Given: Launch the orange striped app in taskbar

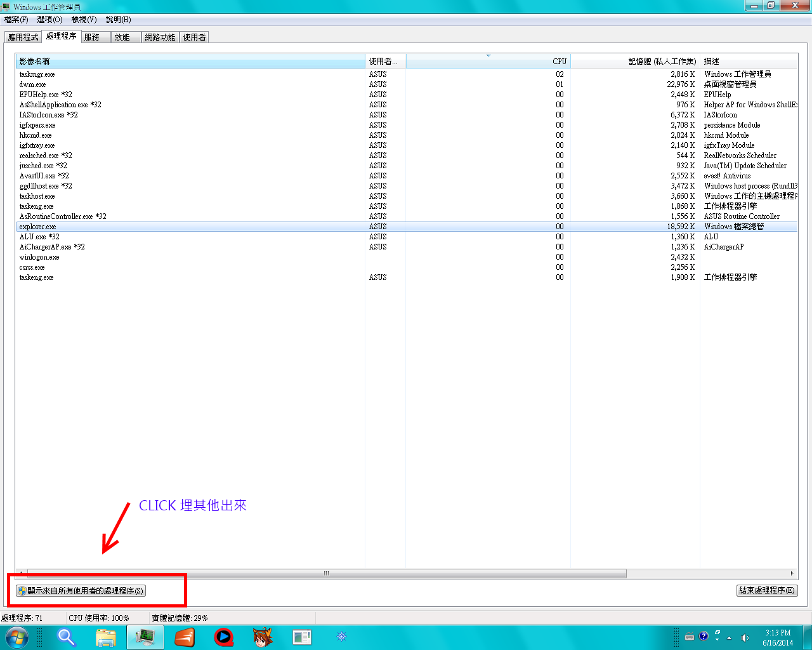Looking at the screenshot, I should pos(185,637).
